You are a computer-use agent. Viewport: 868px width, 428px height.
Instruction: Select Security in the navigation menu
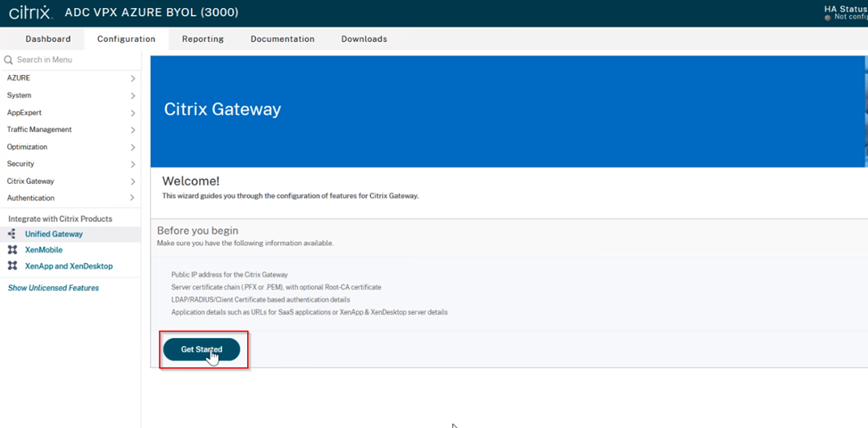[x=21, y=164]
